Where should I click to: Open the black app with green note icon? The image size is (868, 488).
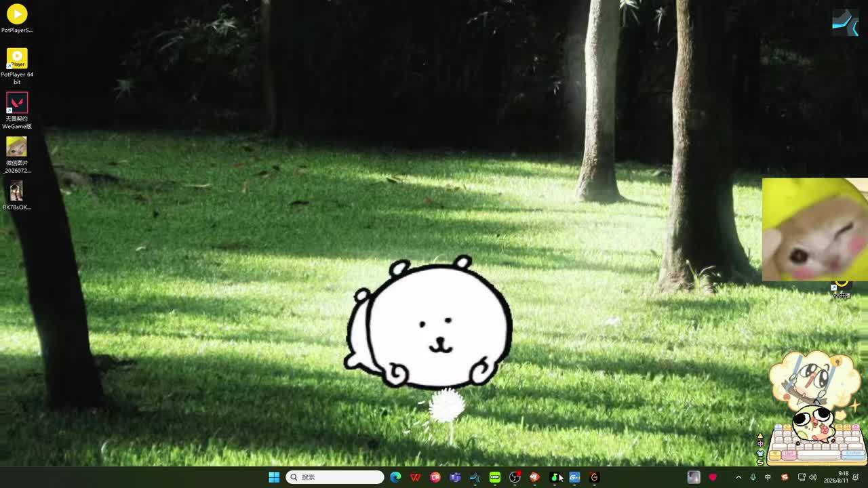555,477
